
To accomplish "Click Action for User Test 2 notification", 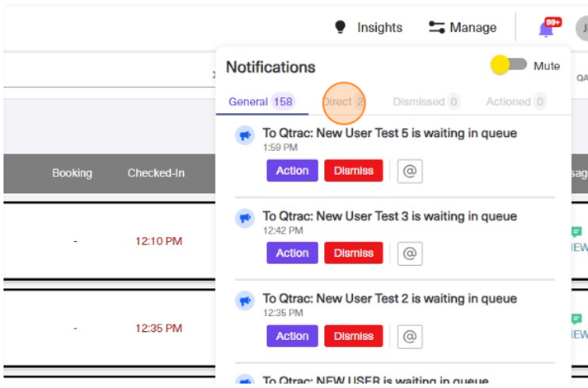I will point(293,336).
